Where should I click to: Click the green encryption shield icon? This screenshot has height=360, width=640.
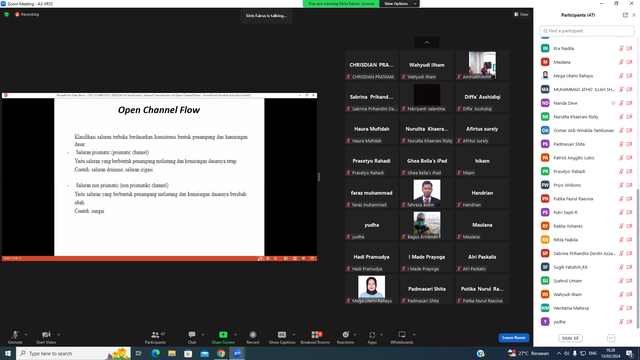pyautogui.click(x=7, y=14)
